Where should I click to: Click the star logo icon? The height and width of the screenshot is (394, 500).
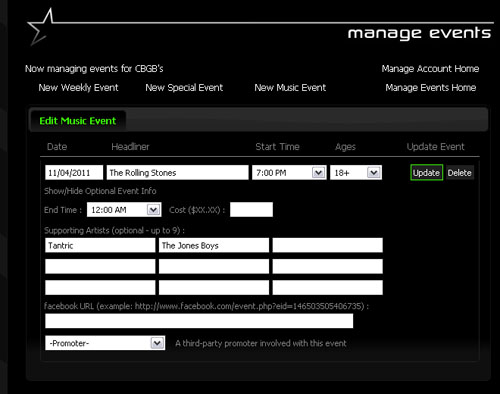(41, 27)
